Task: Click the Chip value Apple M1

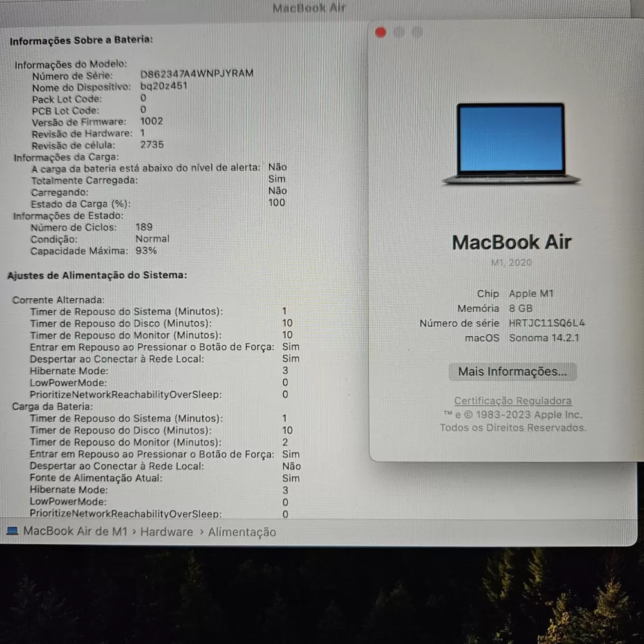Action: [531, 293]
